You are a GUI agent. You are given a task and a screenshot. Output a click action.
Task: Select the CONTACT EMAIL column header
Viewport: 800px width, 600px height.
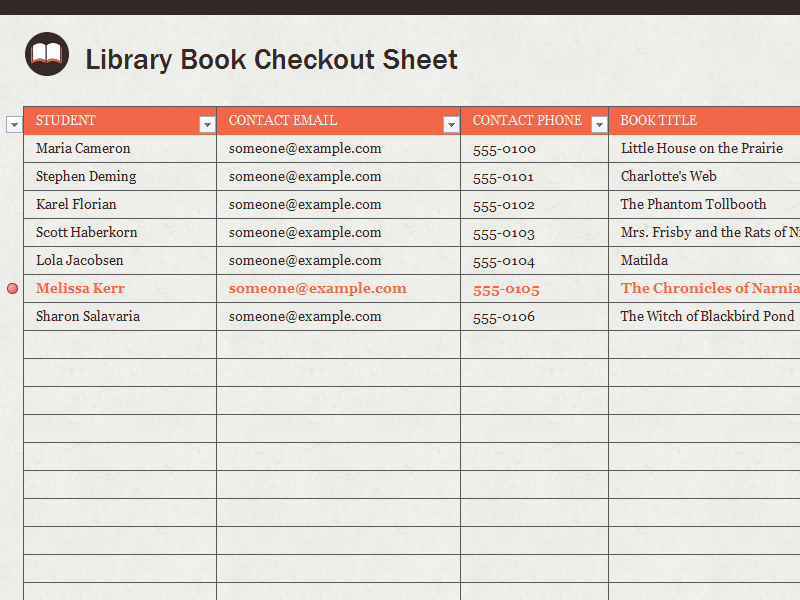click(339, 121)
